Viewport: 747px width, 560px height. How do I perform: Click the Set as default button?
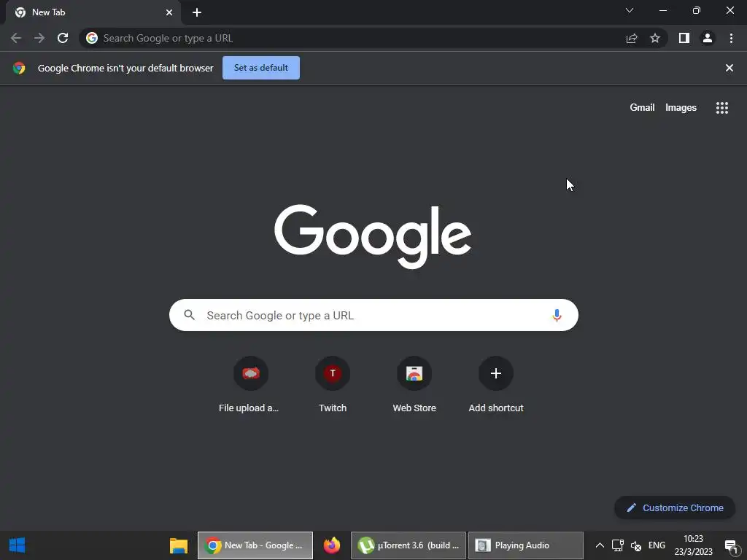[x=261, y=68]
